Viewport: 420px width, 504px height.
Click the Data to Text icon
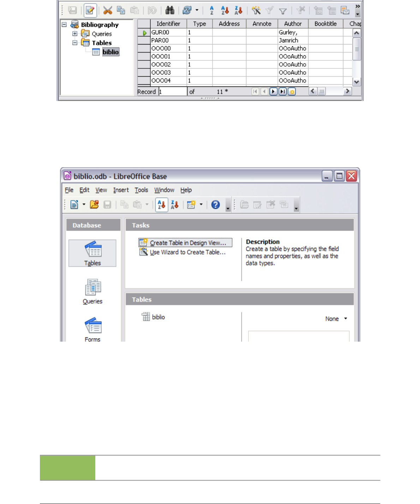318,11
